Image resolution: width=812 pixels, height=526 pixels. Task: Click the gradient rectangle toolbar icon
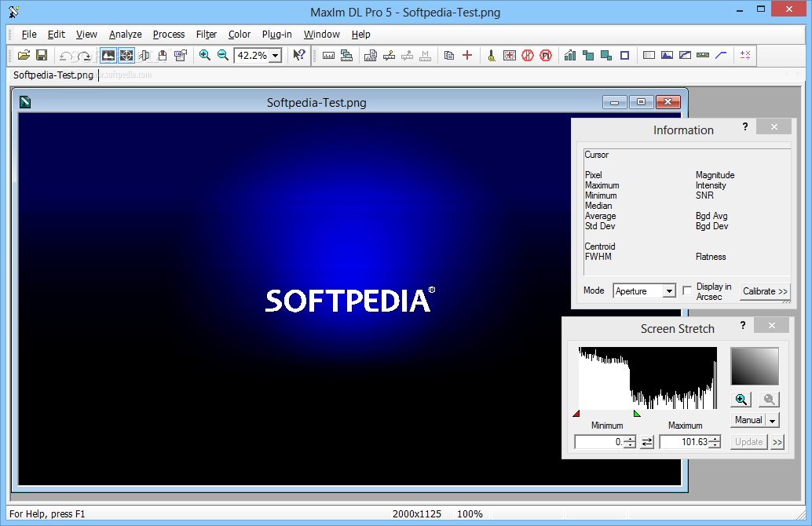pos(649,55)
